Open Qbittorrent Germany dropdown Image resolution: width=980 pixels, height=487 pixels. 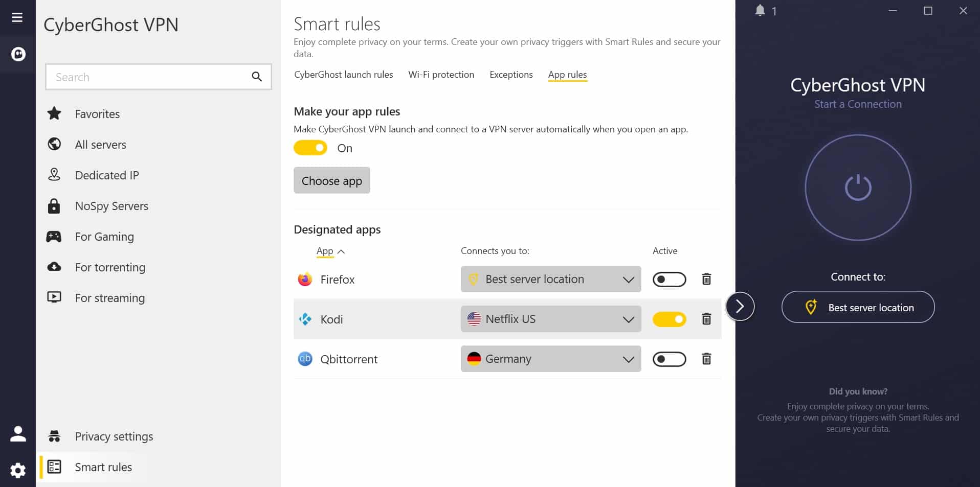click(551, 359)
